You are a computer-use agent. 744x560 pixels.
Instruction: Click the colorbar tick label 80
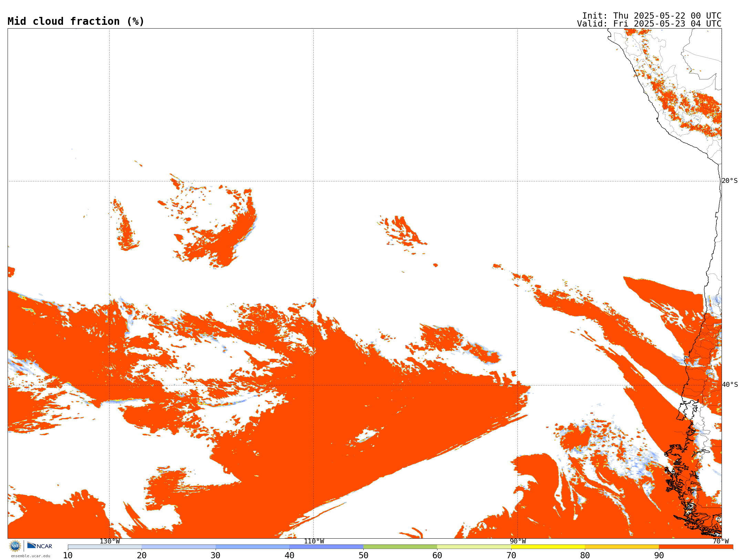585,556
